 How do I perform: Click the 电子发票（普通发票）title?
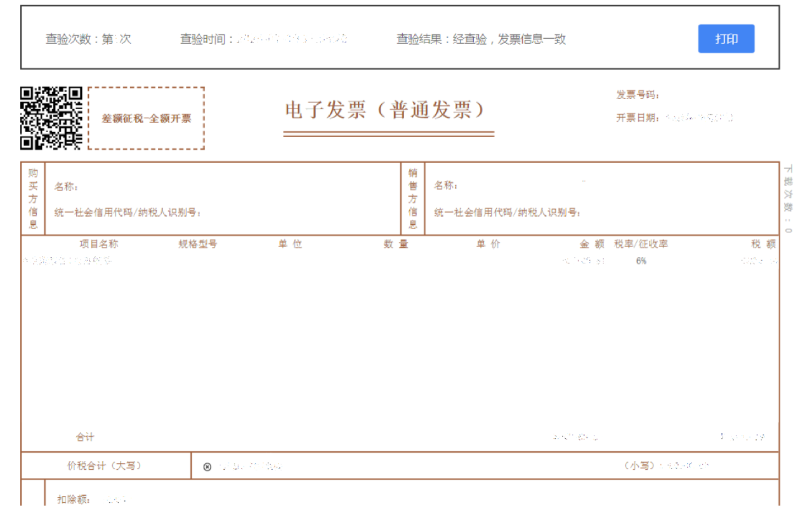point(385,110)
